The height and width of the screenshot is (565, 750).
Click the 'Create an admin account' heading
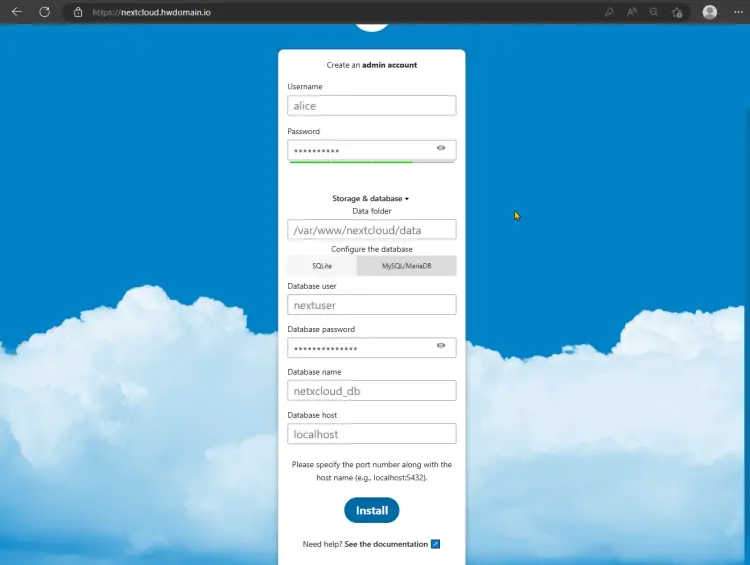372,65
